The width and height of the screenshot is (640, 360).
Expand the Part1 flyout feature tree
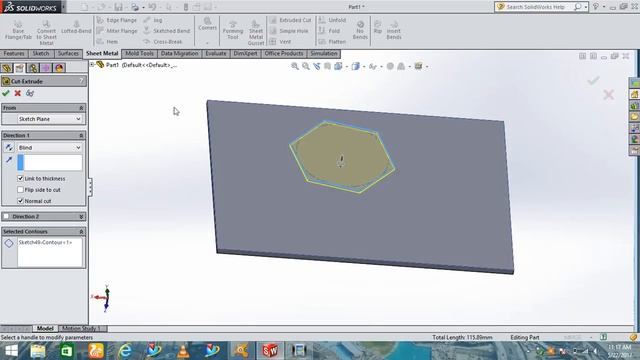(92, 64)
